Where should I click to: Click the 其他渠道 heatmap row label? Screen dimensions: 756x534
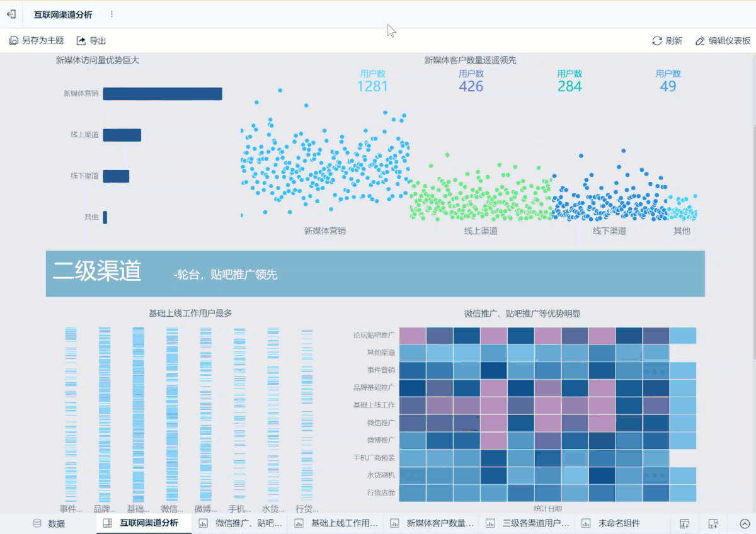point(381,353)
